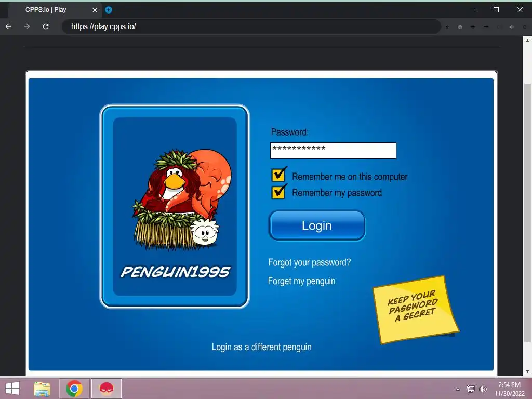
Task: Click the PENGUIN1995 name label
Action: (176, 272)
